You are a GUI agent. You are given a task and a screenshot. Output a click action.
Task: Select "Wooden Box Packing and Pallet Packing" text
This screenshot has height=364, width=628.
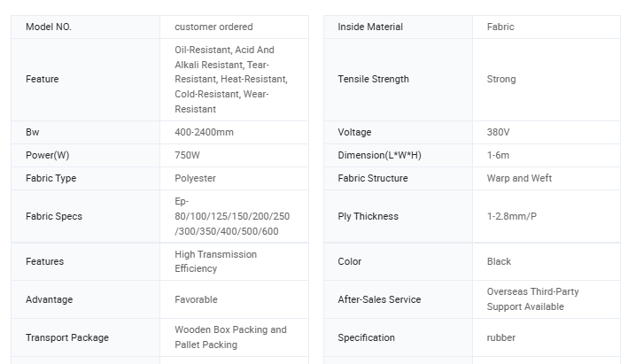coord(230,337)
